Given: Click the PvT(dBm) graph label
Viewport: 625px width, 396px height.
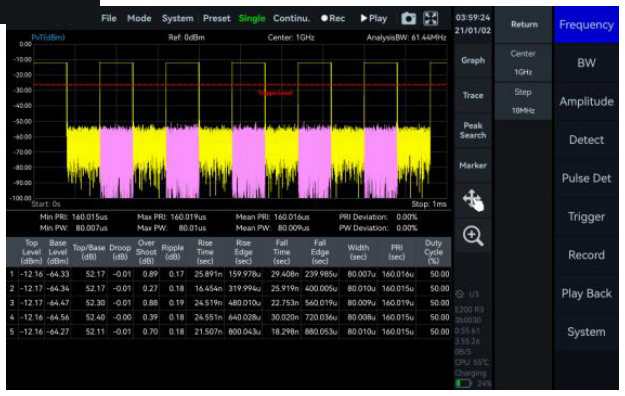Looking at the screenshot, I should click(48, 37).
